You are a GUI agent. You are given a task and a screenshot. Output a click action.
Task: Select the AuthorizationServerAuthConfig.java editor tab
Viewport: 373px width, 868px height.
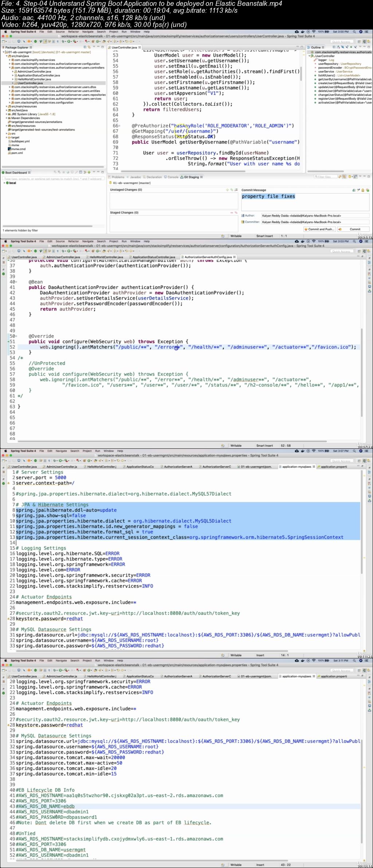[x=208, y=257]
